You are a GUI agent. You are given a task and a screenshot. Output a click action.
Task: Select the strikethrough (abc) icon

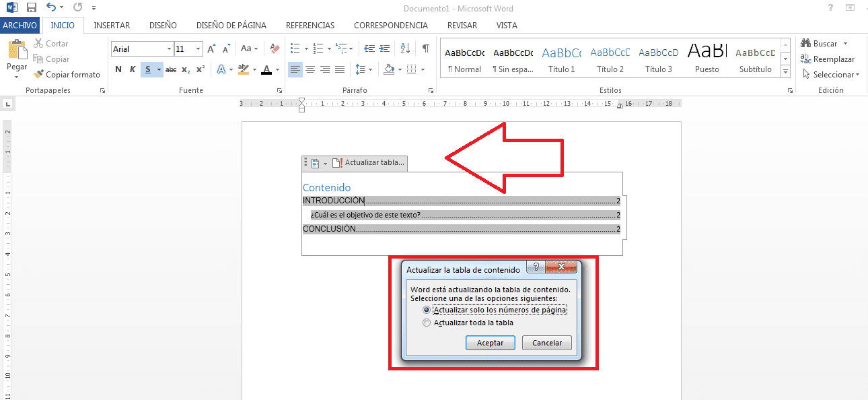click(170, 69)
